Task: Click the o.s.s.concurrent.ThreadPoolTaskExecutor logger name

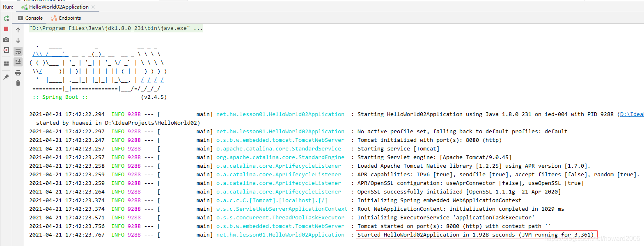Action: click(280, 218)
